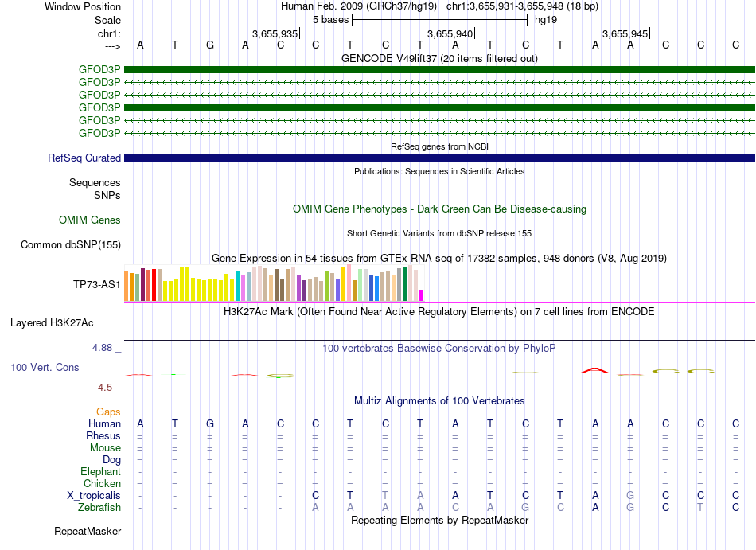756x550 pixels.
Task: Click the 3,655,945 coordinate tick label
Action: [x=625, y=33]
